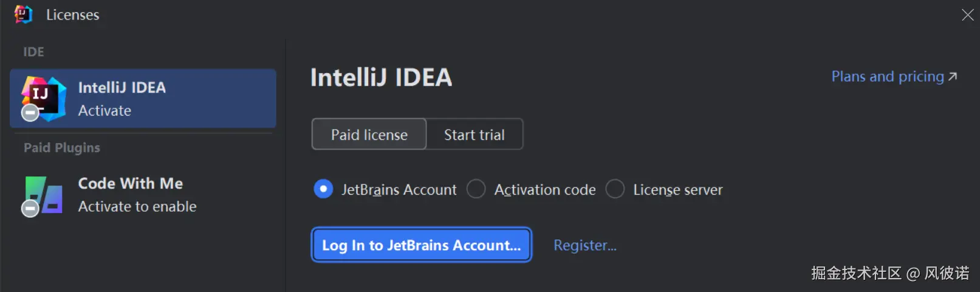The image size is (980, 292).
Task: Click the IDE section header
Action: (x=33, y=52)
